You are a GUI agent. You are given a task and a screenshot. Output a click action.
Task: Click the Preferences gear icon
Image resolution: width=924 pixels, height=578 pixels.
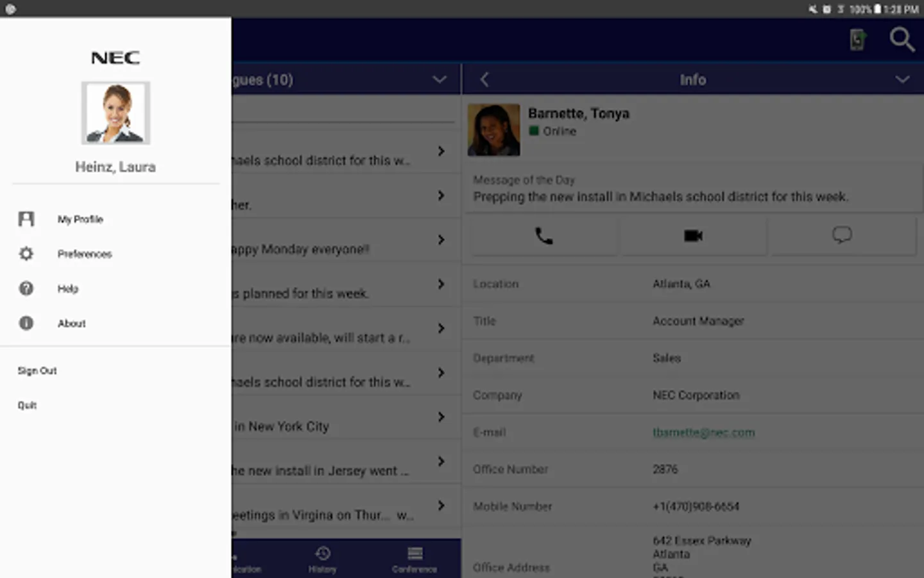tap(26, 254)
